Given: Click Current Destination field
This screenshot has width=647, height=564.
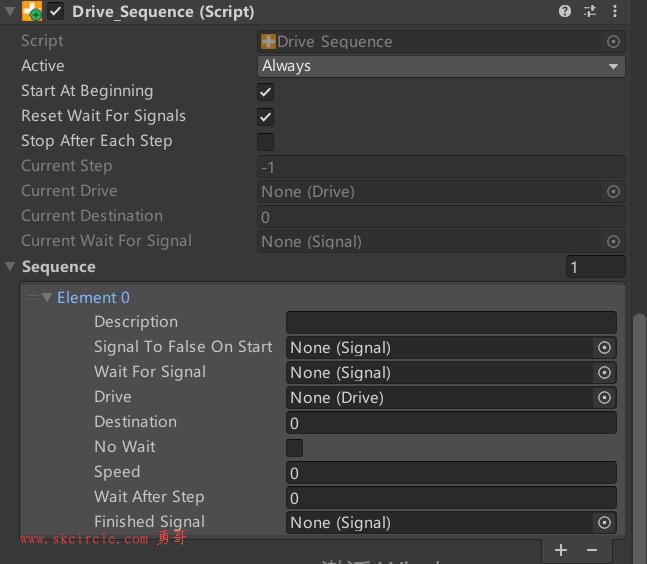Looking at the screenshot, I should (x=441, y=217).
